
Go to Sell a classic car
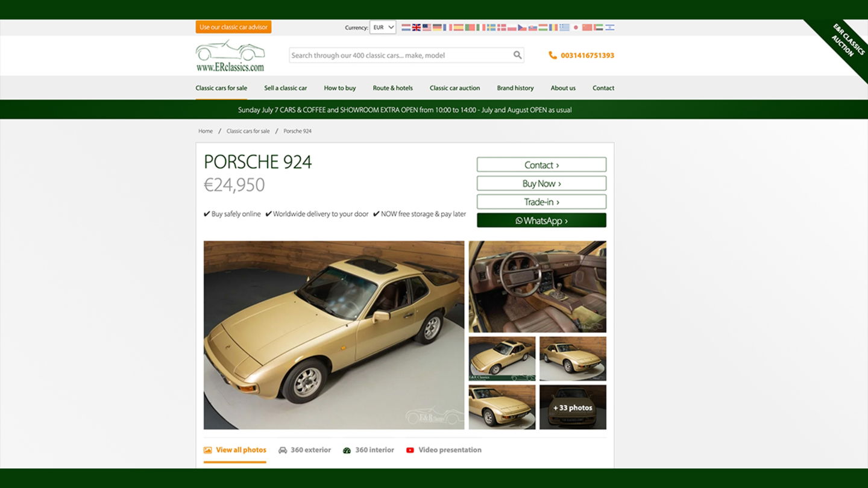click(x=286, y=88)
